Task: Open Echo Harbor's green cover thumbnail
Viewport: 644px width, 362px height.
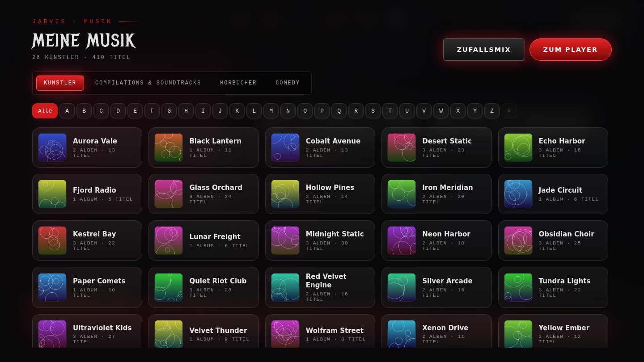Action: coord(518,147)
